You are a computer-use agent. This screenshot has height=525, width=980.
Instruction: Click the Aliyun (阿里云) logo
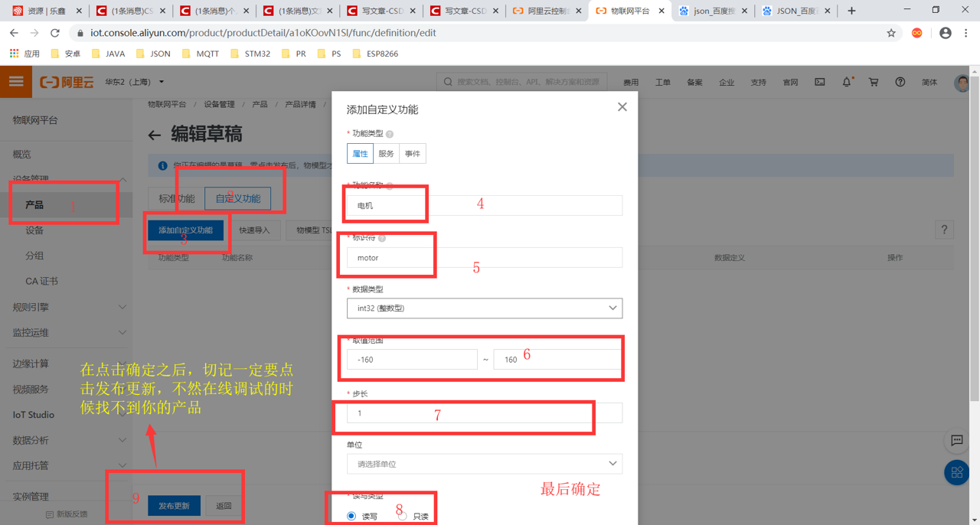tap(67, 81)
